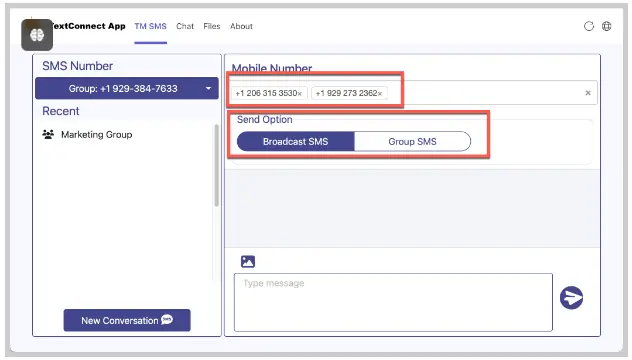Screen dimensions: 632x360
Task: Click the brain app logo icon
Action: click(37, 35)
